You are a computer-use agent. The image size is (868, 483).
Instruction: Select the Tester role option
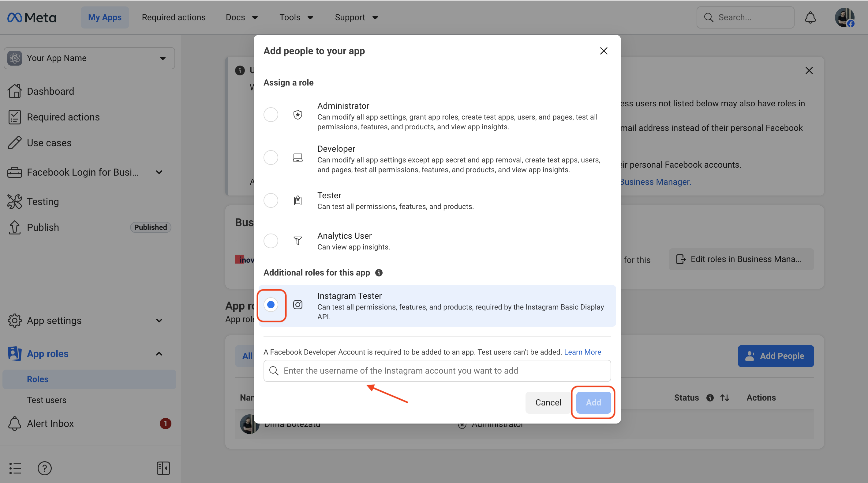pos(271,200)
